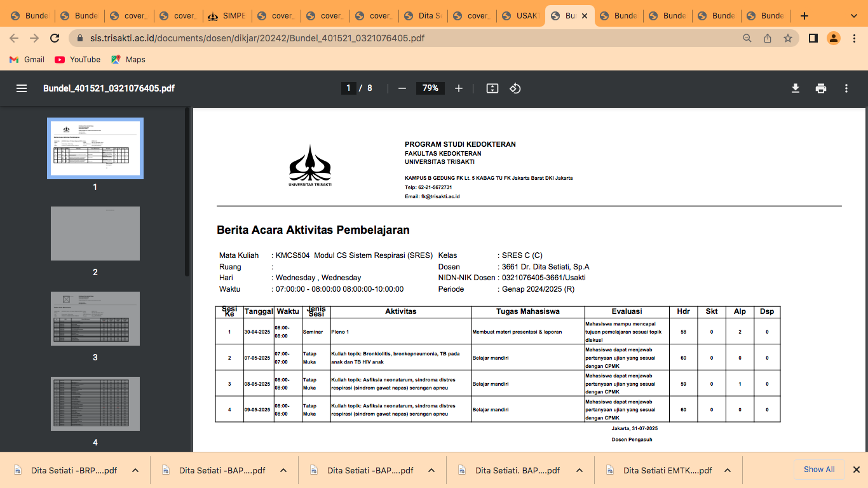Click the thumbnail sidebar scrollbar
The image size is (868, 488).
coord(187,192)
